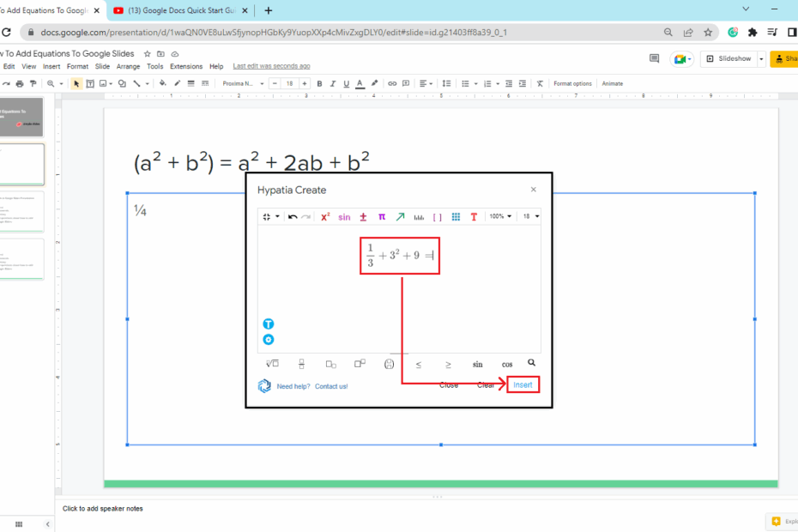The height and width of the screenshot is (532, 798).
Task: Click the bar spacing symbols palette icon
Action: 419,217
